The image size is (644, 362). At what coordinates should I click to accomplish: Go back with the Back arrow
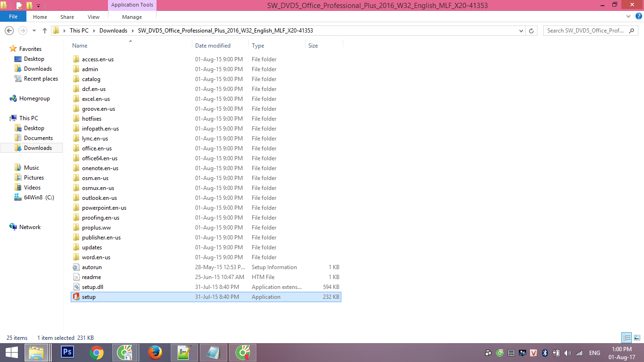pos(8,31)
